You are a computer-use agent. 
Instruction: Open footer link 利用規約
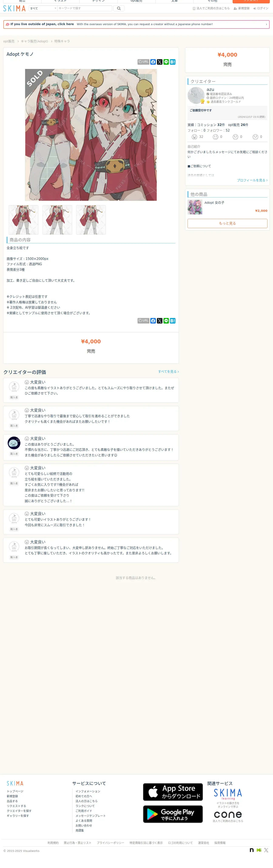tap(53, 843)
